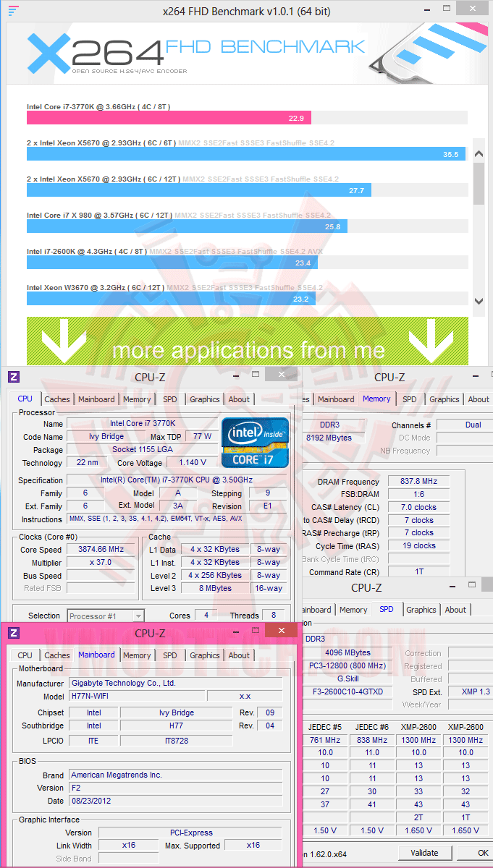Open Caches tab in CPU-Z processor window
493x868 pixels.
pos(57,399)
